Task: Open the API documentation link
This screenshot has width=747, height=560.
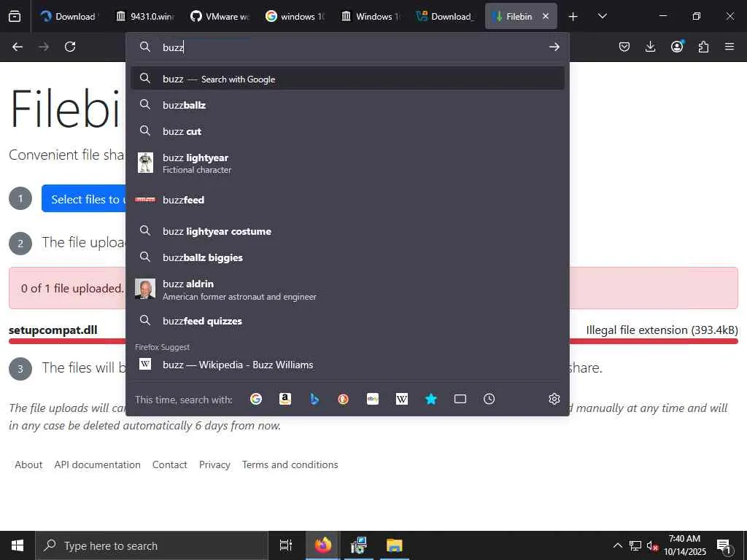Action: tap(97, 464)
